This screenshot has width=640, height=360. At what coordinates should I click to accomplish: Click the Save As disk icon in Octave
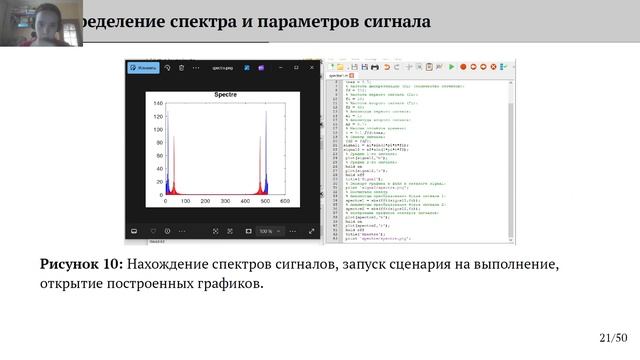[364, 67]
